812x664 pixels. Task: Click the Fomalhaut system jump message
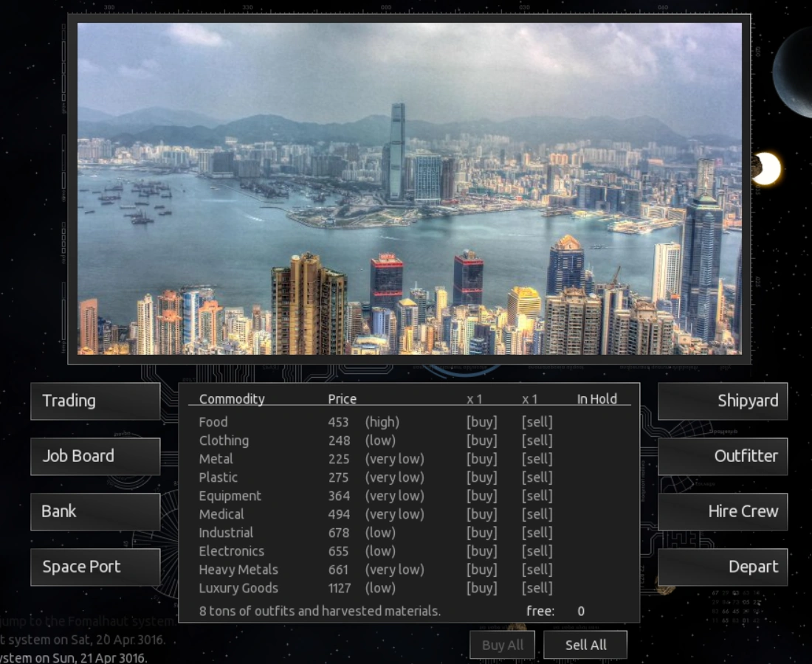(x=88, y=621)
